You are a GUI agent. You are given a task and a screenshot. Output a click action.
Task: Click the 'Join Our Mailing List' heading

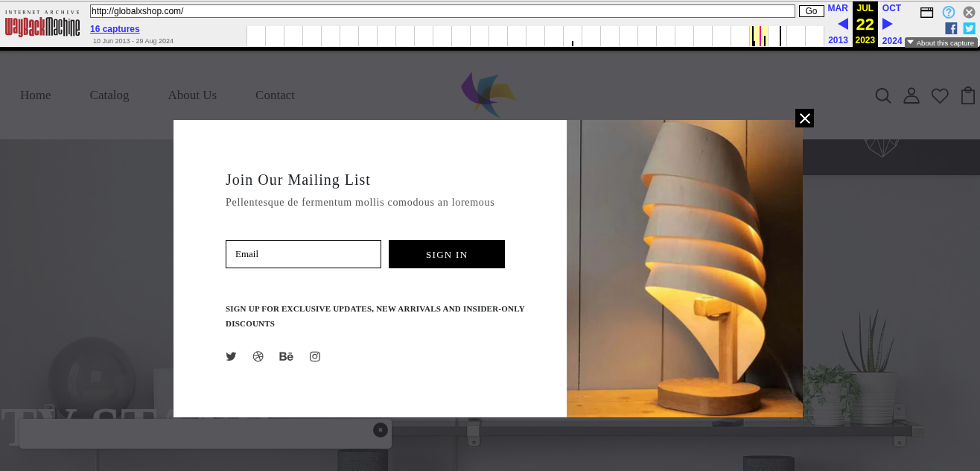click(298, 180)
